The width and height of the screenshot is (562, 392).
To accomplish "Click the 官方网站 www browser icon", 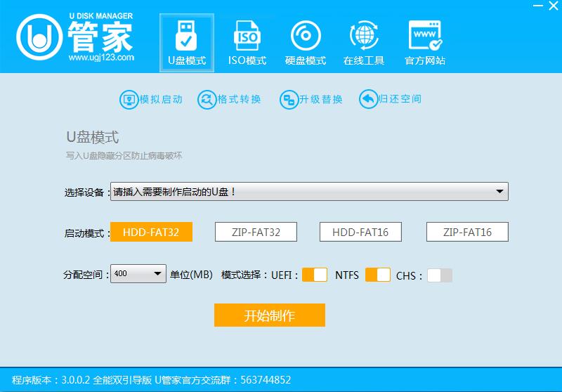I will (x=424, y=34).
